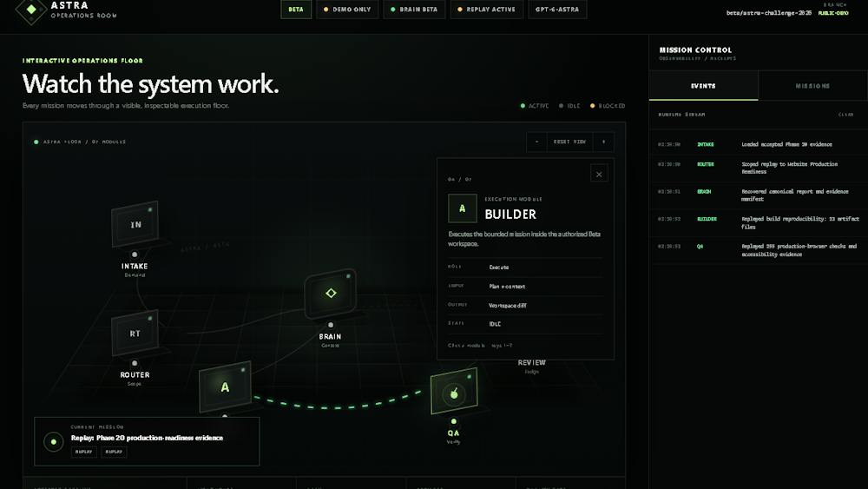Click the Builder A icon in detail panel

463,208
